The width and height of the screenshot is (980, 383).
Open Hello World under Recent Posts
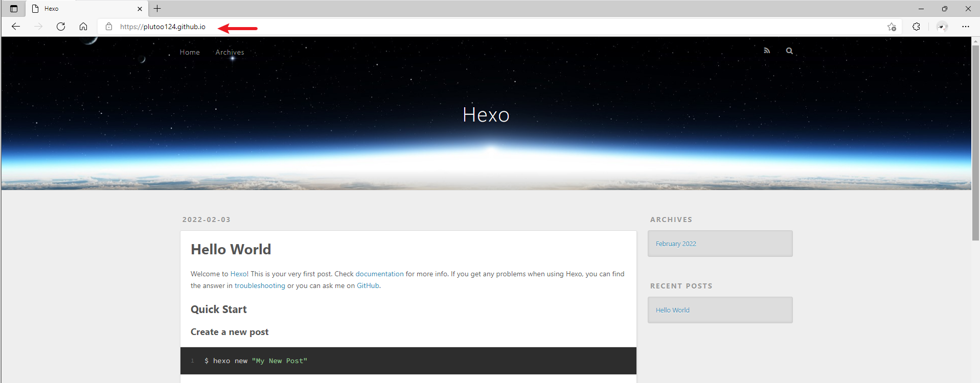point(673,310)
